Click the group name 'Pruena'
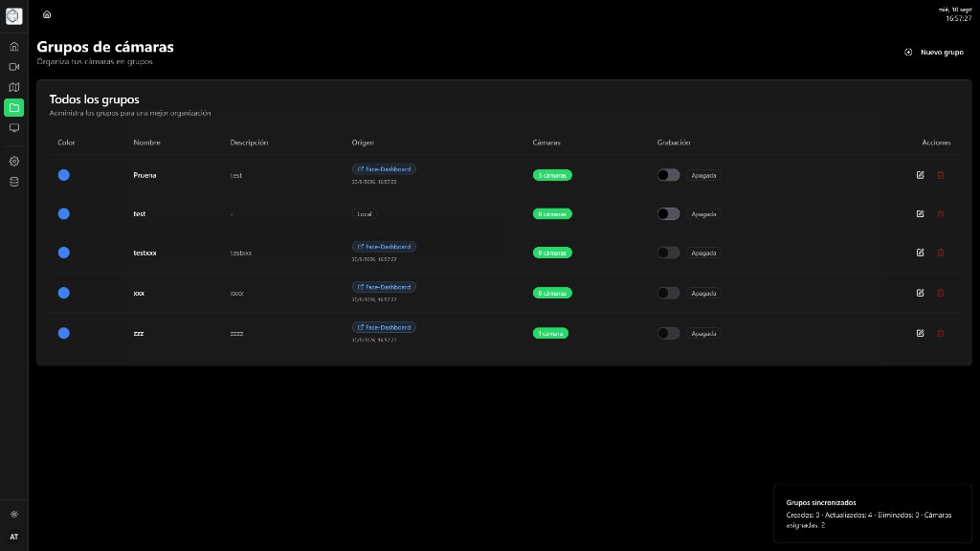980x551 pixels. (x=145, y=175)
